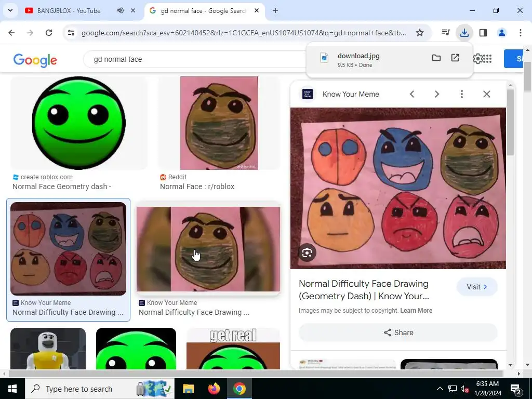Bookmark this page with the star
Screen dimensions: 532x399
click(420, 33)
